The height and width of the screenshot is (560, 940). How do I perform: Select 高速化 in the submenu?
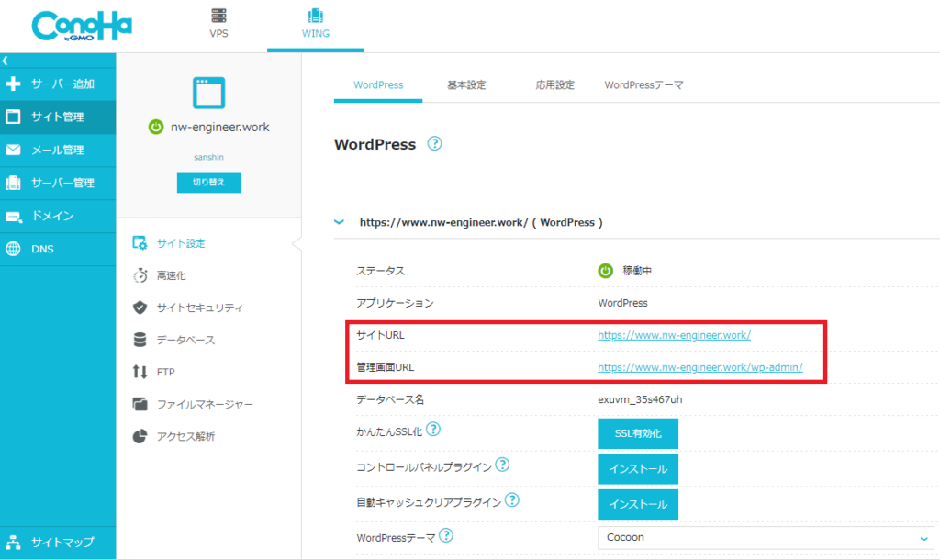172,275
